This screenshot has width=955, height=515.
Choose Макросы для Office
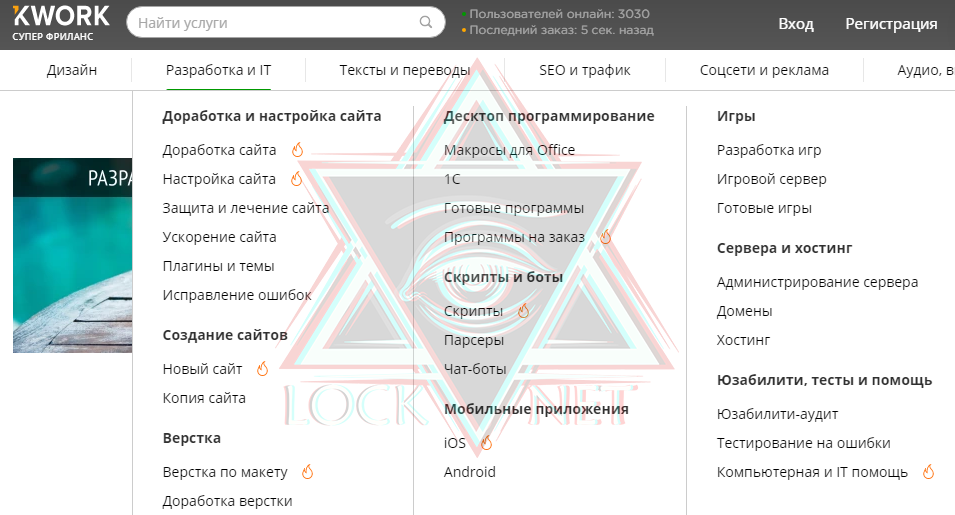(509, 150)
